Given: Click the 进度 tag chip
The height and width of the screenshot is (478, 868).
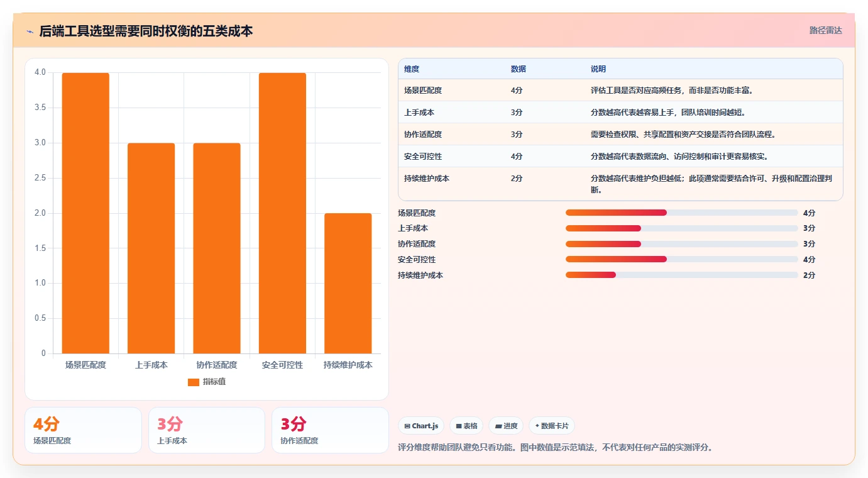Looking at the screenshot, I should (506, 426).
